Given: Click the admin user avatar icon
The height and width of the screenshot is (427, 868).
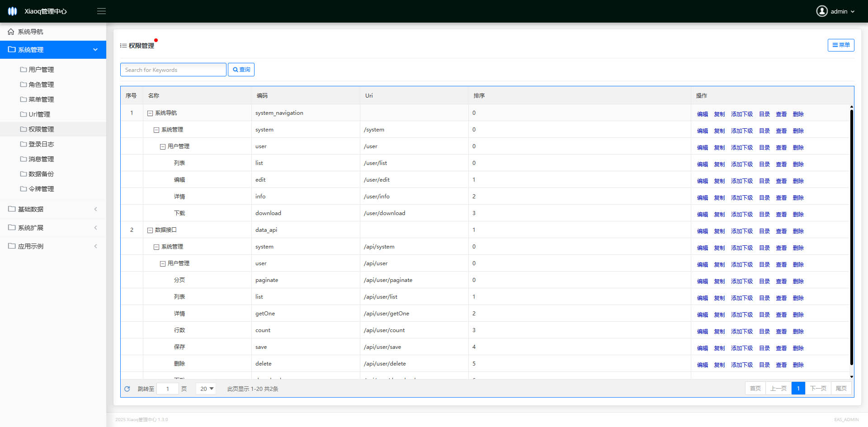Looking at the screenshot, I should point(821,11).
